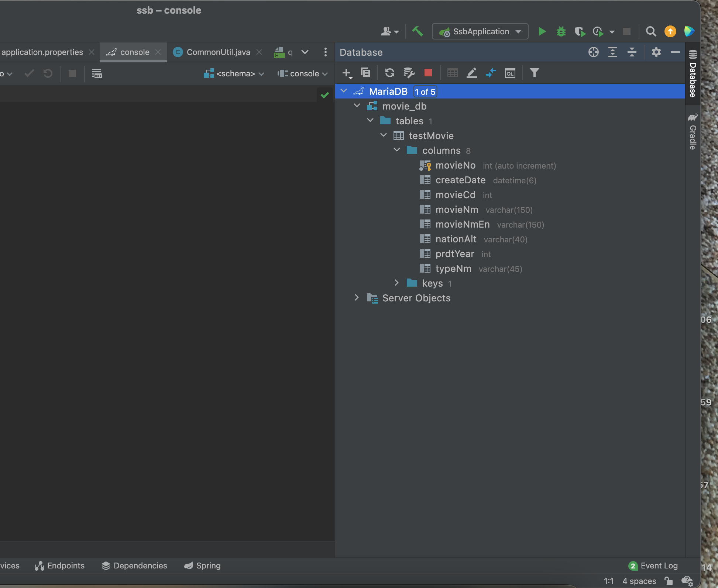The image size is (718, 588).
Task: Expand the Server Objects node
Action: tap(357, 298)
